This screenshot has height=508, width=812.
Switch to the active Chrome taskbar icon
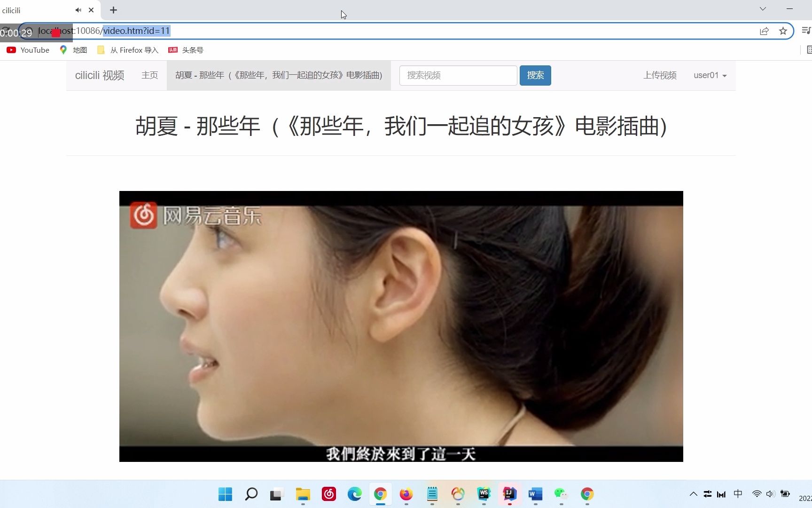click(x=381, y=494)
